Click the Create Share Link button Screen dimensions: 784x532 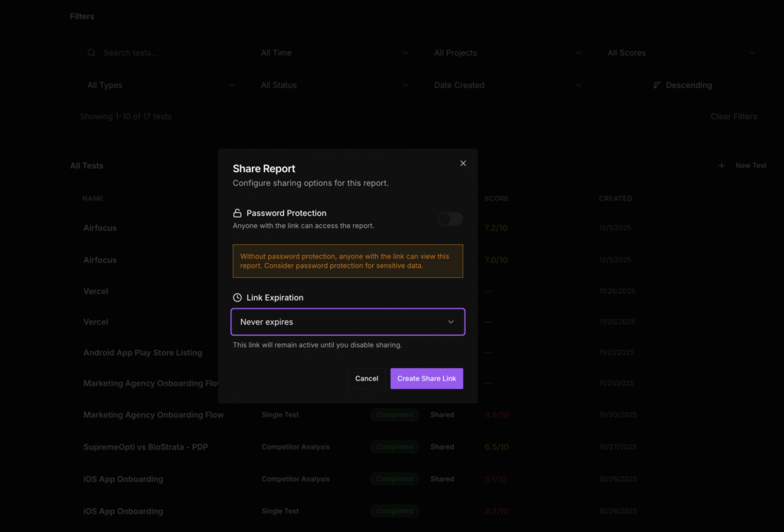point(426,378)
